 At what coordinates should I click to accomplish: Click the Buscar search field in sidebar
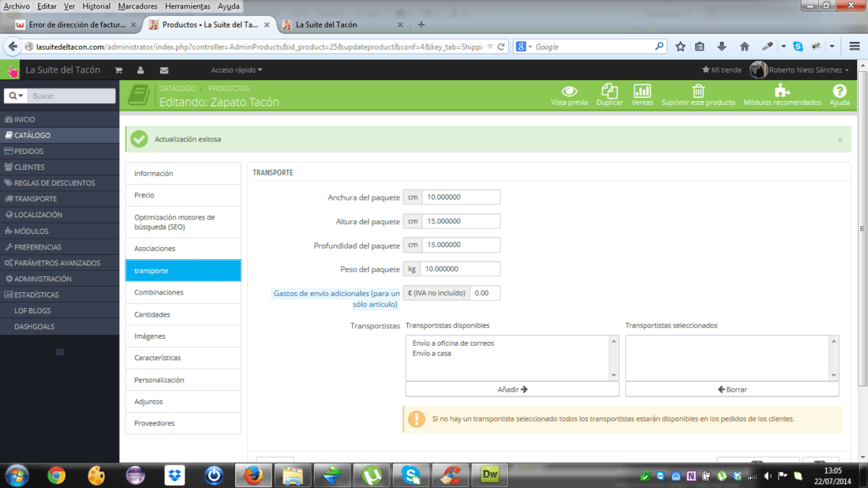[71, 96]
